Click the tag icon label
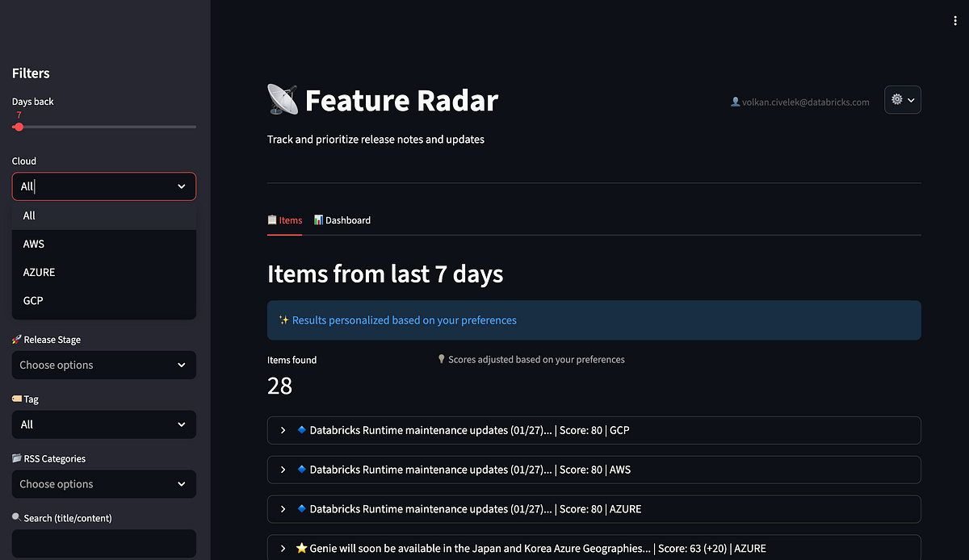This screenshot has height=560, width=969. tap(17, 399)
